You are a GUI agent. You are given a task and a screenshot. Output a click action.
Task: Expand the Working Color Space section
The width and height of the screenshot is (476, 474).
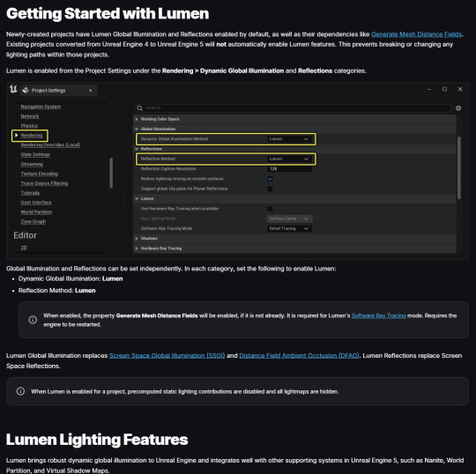pyautogui.click(x=137, y=119)
